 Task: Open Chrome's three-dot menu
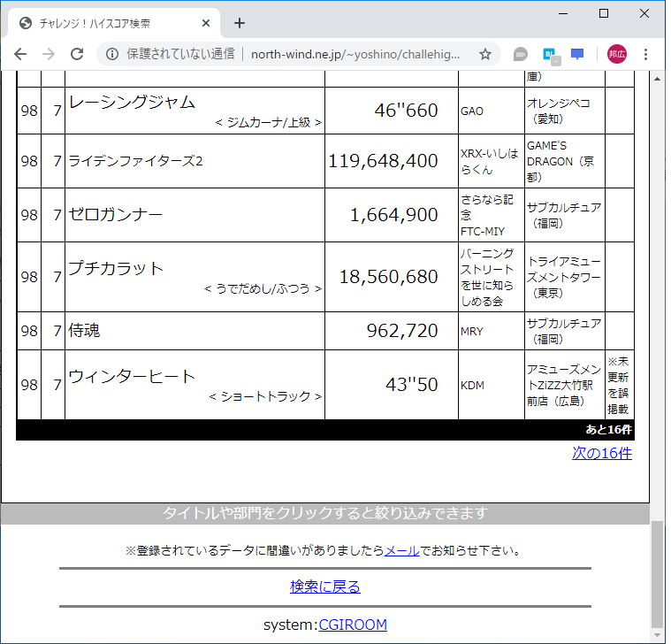click(x=645, y=54)
